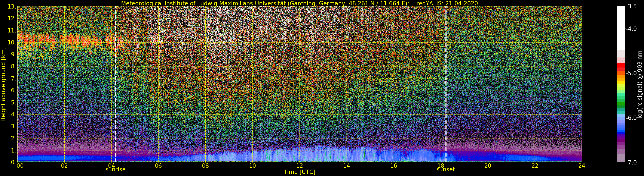Viewport: 644px width, 176px height.
Task: Click the '14' time tick label
Action: tap(347, 166)
